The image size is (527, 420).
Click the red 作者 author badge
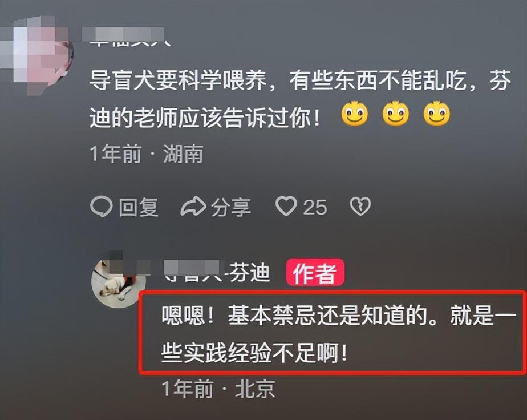[x=315, y=273]
